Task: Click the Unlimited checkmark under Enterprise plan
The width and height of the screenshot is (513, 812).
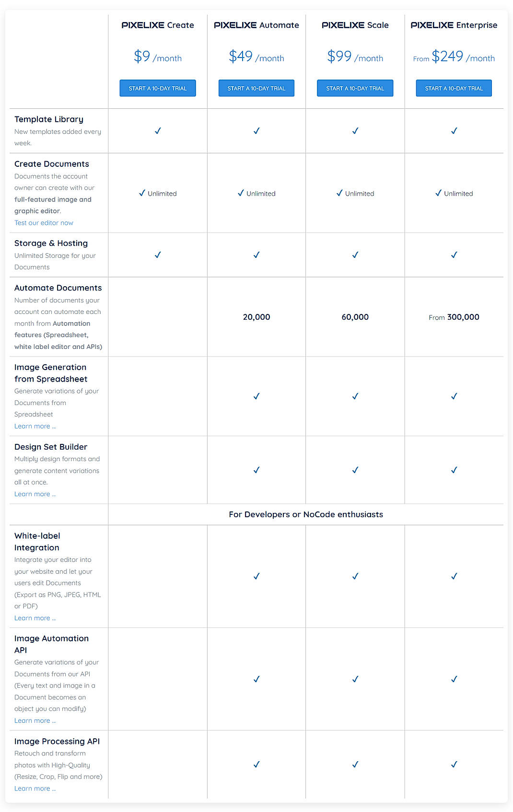Action: coord(438,193)
